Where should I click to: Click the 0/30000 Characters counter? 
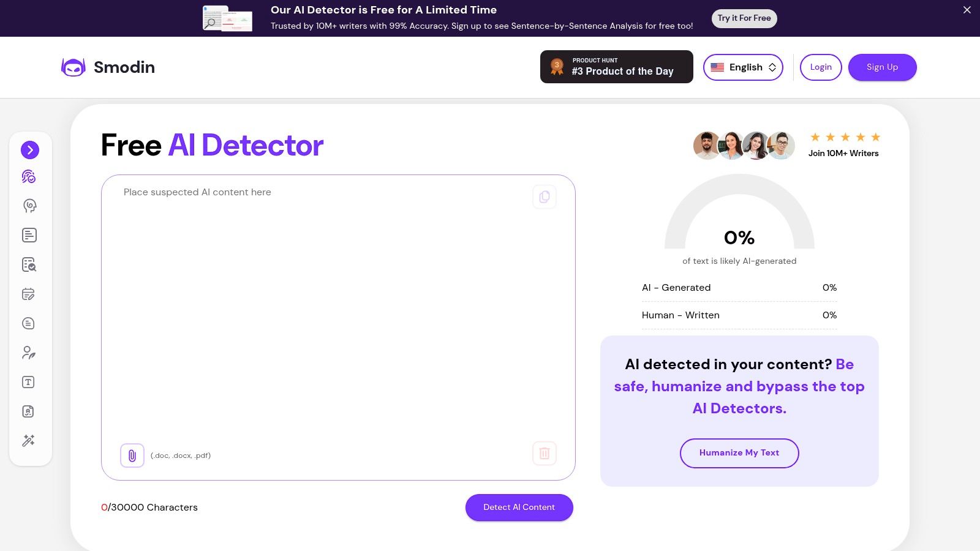click(x=149, y=508)
